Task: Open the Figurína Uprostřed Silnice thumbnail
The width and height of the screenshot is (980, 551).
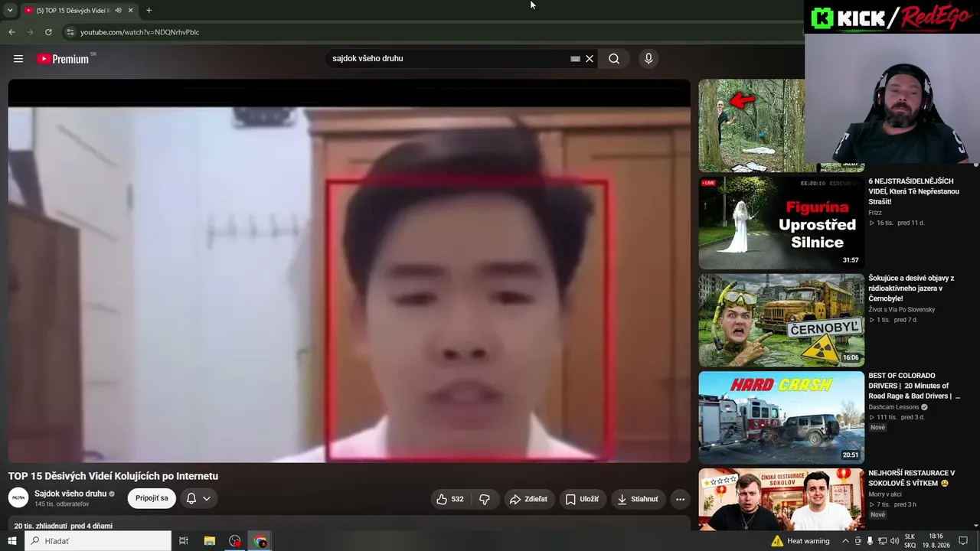Action: [781, 223]
